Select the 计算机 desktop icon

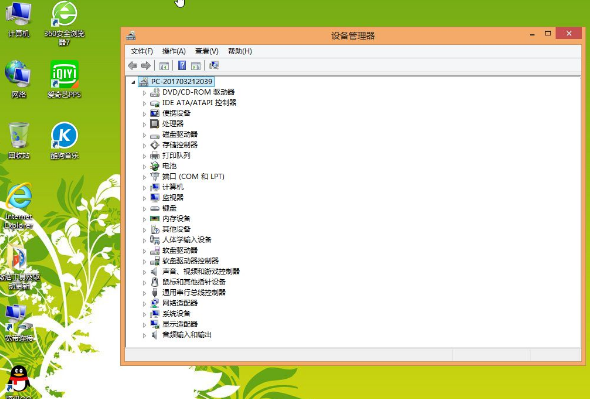pos(19,20)
